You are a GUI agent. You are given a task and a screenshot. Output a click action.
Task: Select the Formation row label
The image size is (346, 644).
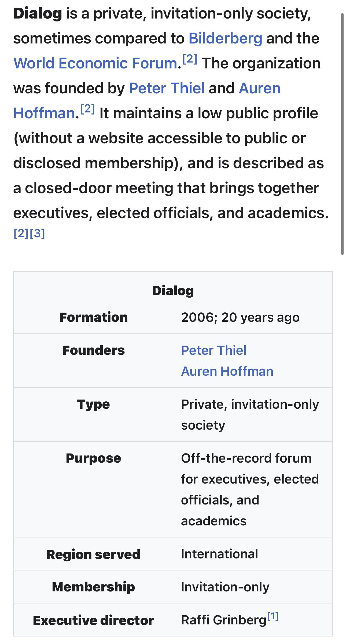pos(94,317)
